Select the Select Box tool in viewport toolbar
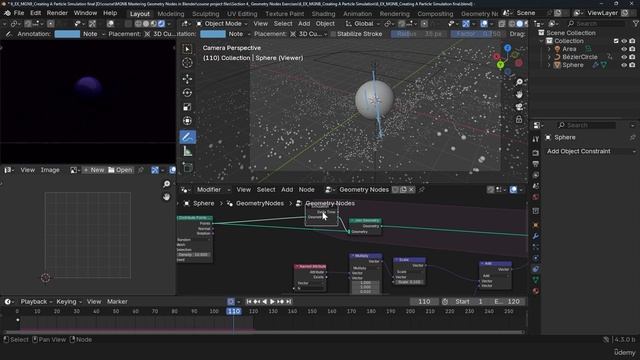This screenshot has width=640, height=360. coord(187,49)
